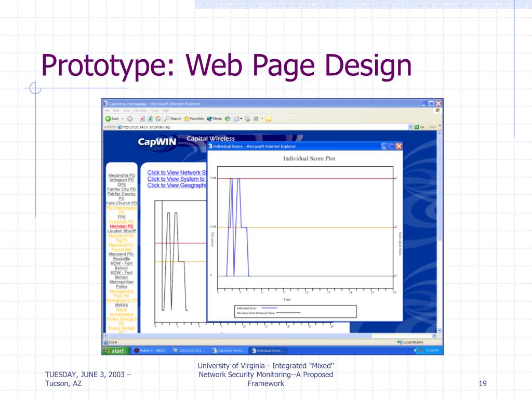Open the MWAA link
Screen dimensions: 532x399
pyautogui.click(x=122, y=305)
